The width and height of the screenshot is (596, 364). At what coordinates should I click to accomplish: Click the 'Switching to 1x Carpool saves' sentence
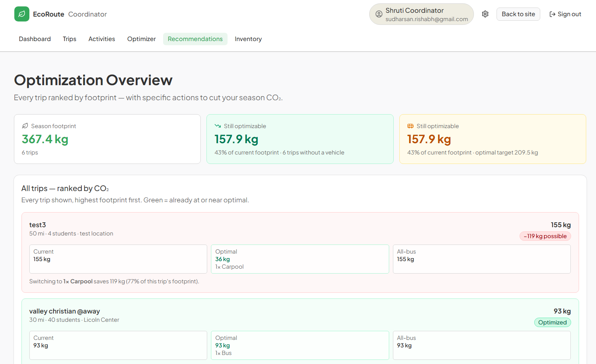point(114,281)
